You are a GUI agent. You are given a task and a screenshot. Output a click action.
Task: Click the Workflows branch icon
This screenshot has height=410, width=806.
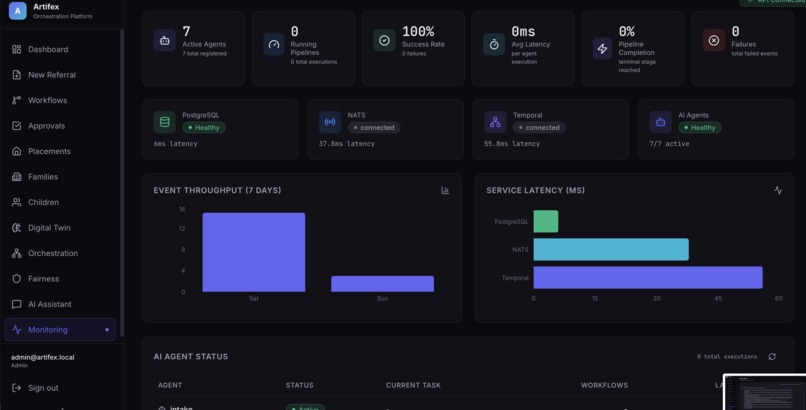point(16,100)
